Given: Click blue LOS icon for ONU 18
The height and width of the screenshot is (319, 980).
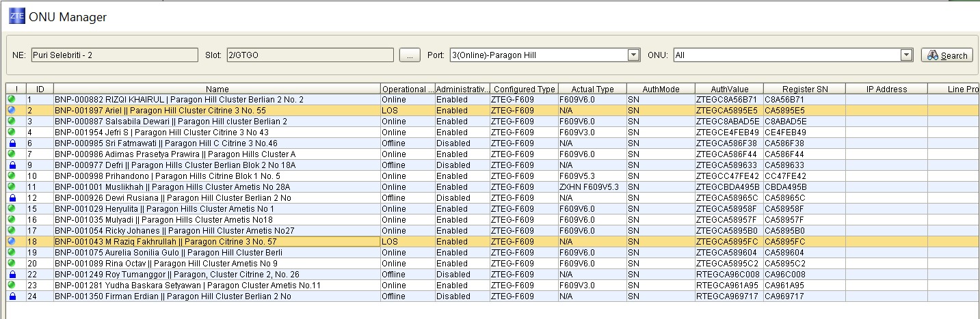Looking at the screenshot, I should coord(12,242).
